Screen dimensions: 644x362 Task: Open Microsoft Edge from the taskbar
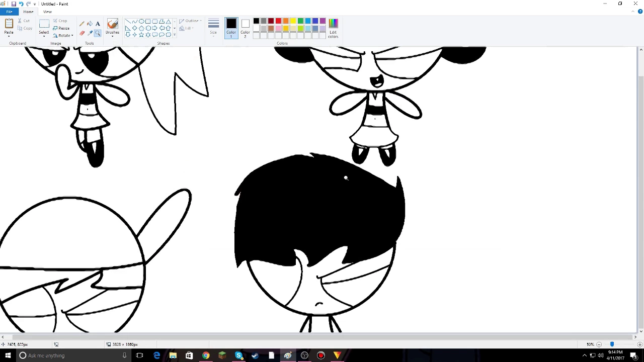156,355
